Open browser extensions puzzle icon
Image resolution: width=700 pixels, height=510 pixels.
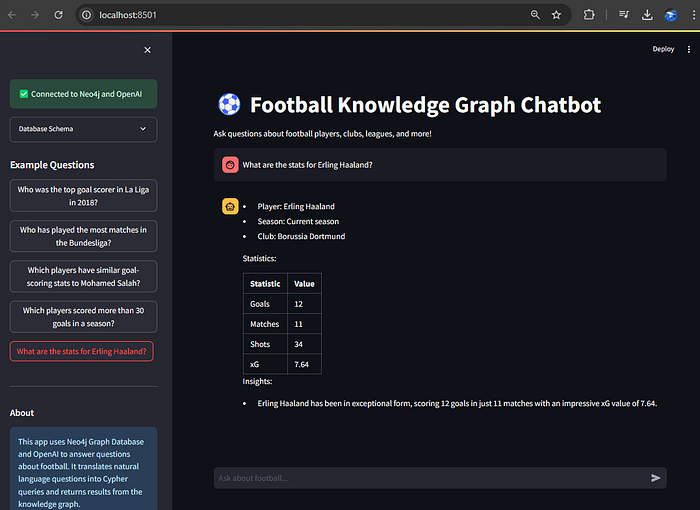[589, 15]
